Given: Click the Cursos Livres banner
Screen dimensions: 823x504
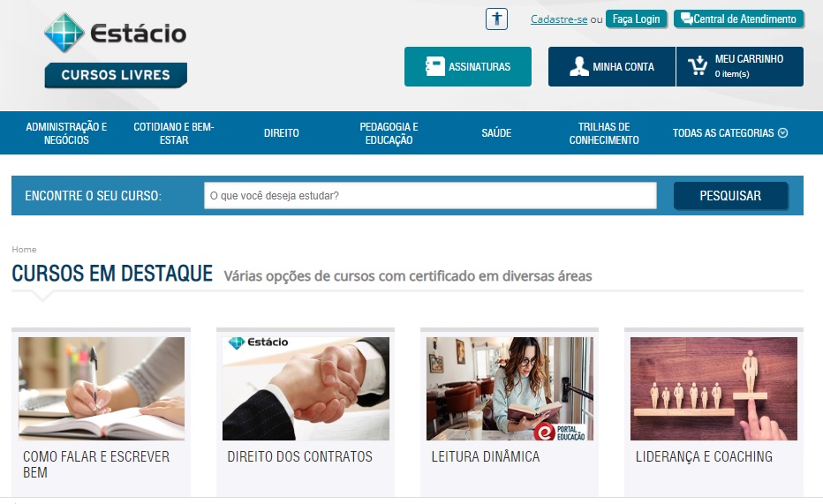Looking at the screenshot, I should point(116,75).
